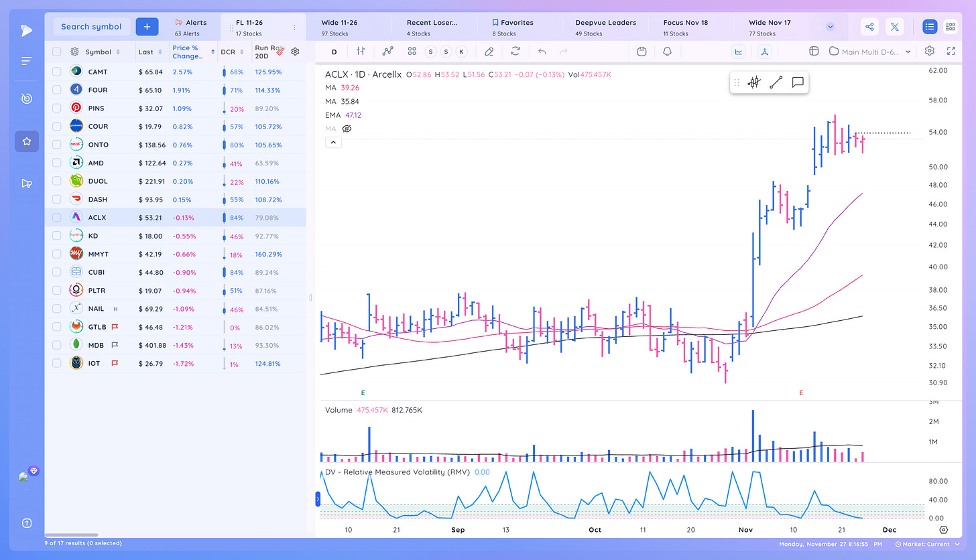Click the K circle button in toolbar
The height and width of the screenshot is (560, 976).
(x=462, y=52)
